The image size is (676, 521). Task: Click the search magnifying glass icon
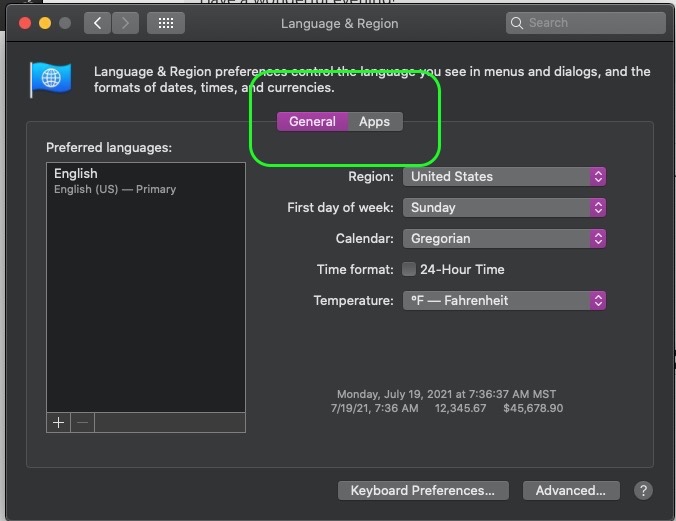tap(516, 23)
